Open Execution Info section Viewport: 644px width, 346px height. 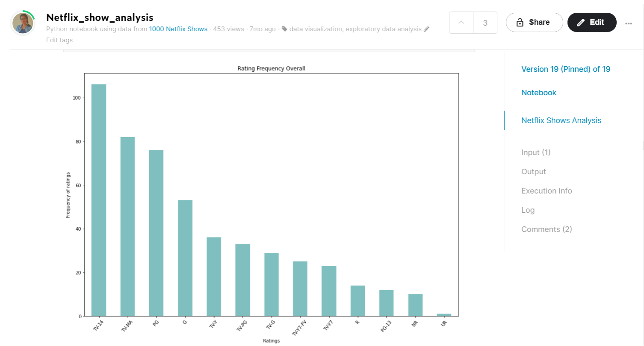click(547, 191)
